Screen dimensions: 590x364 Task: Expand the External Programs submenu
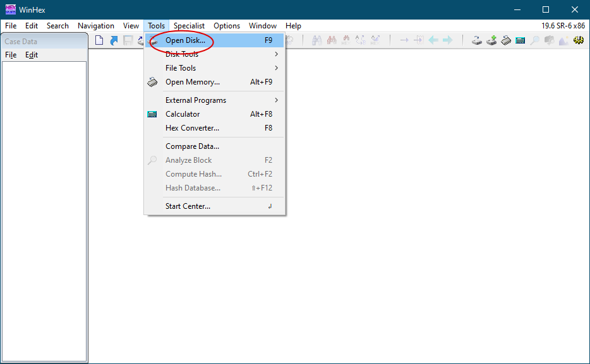[215, 100]
